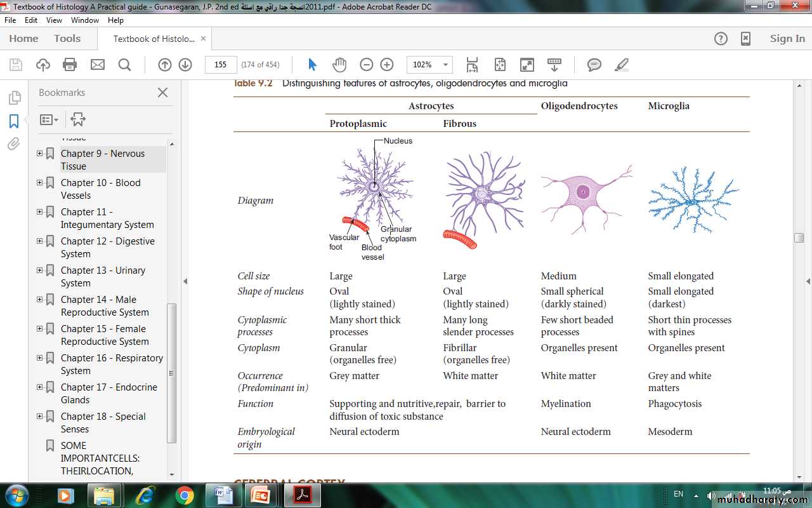Expand Chapter 12 - Digestive System bookmark

pos(40,241)
